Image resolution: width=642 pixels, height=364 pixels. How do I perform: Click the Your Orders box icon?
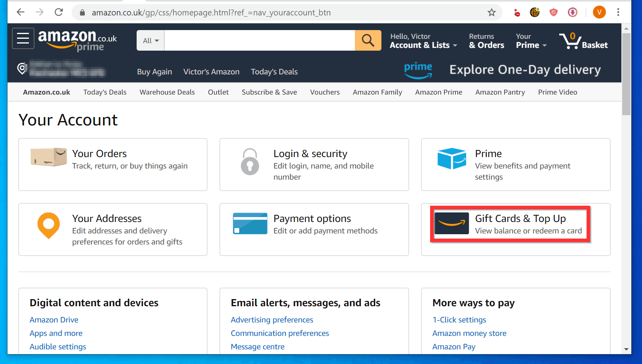click(48, 157)
